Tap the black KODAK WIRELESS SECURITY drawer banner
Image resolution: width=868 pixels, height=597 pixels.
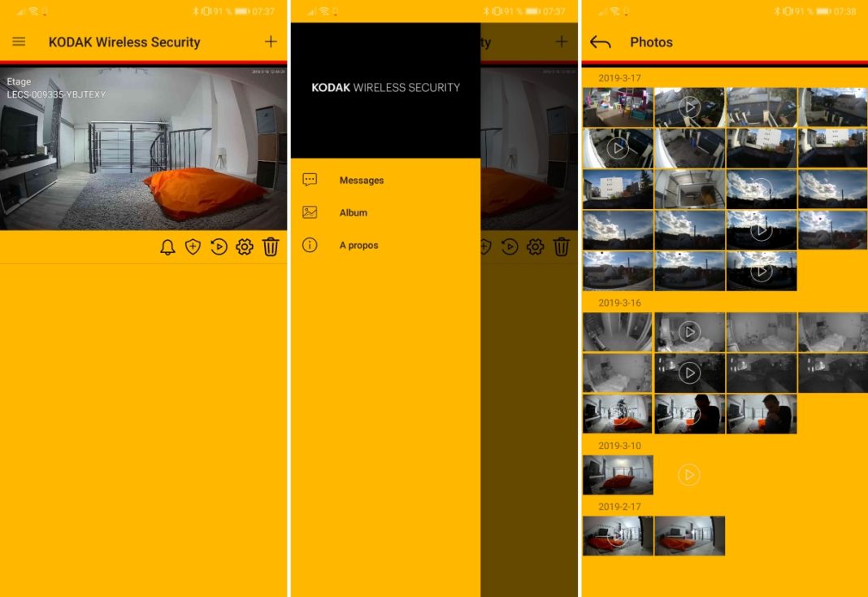tap(385, 89)
